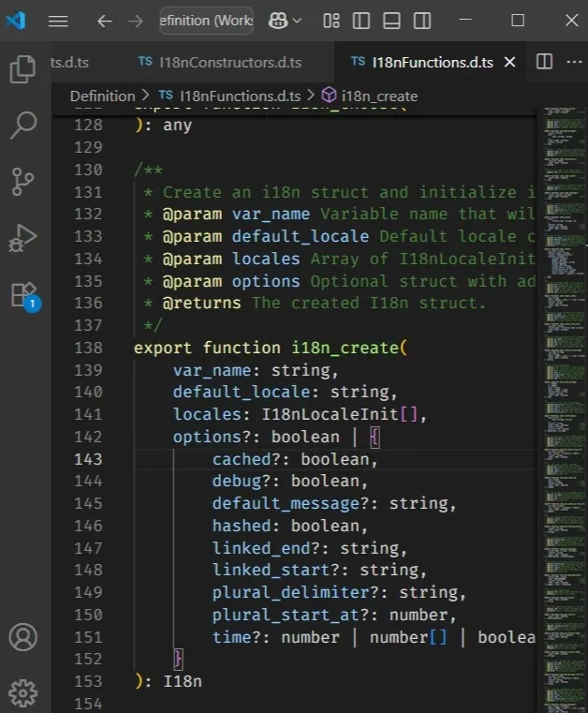The image size is (588, 713).
Task: Open the Extensions view with badge
Action: [22, 294]
